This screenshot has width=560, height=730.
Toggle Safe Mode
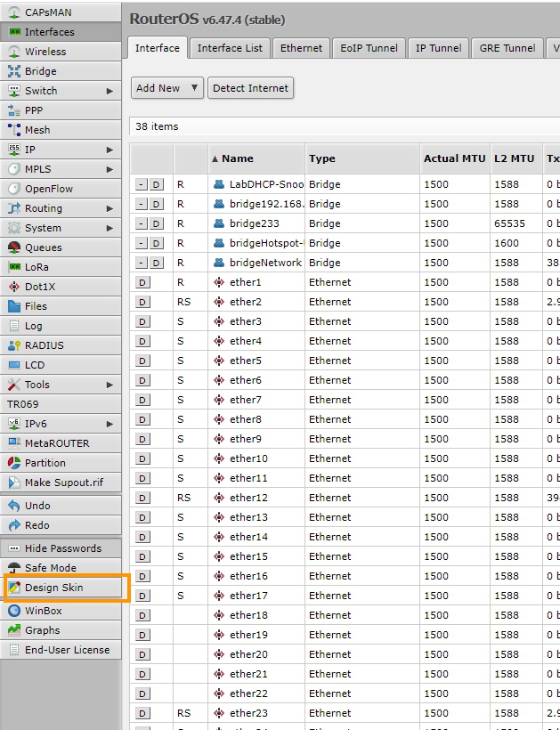coord(61,567)
